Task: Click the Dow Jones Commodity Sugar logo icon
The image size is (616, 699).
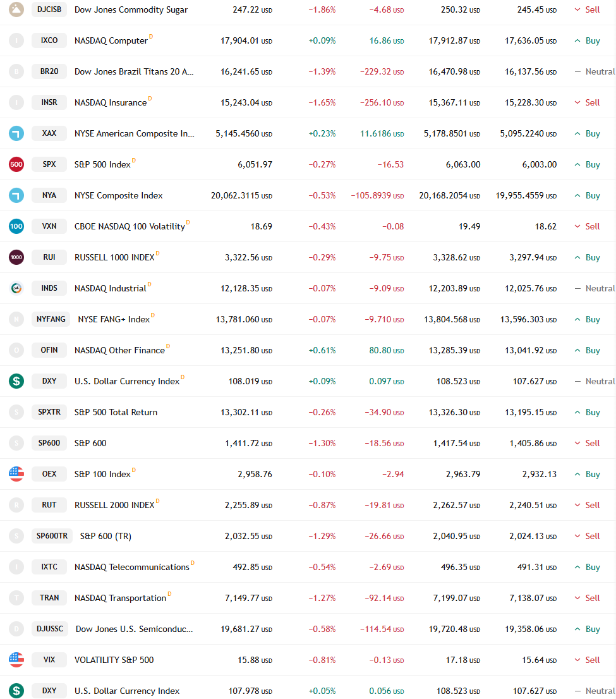Action: (x=16, y=9)
